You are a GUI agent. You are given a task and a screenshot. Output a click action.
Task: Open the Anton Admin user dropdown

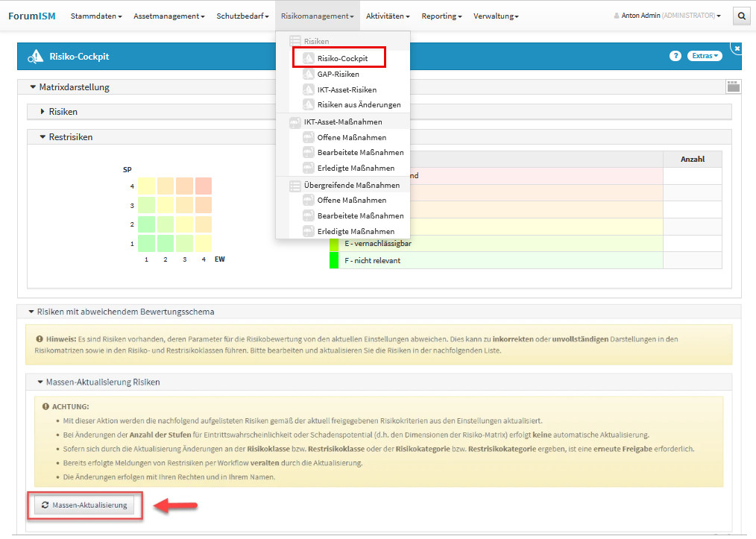(x=667, y=16)
